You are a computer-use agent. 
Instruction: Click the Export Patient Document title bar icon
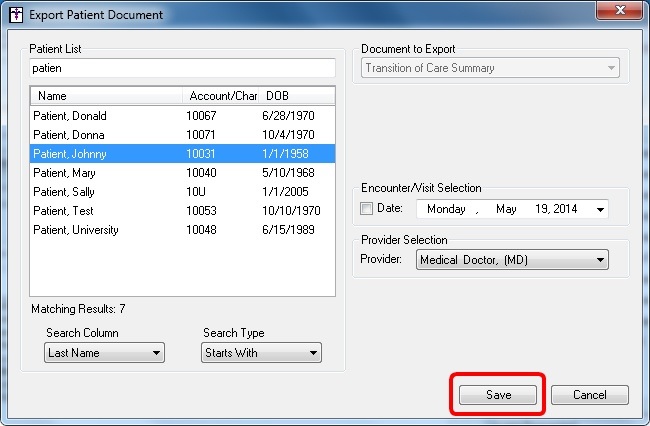[14, 15]
